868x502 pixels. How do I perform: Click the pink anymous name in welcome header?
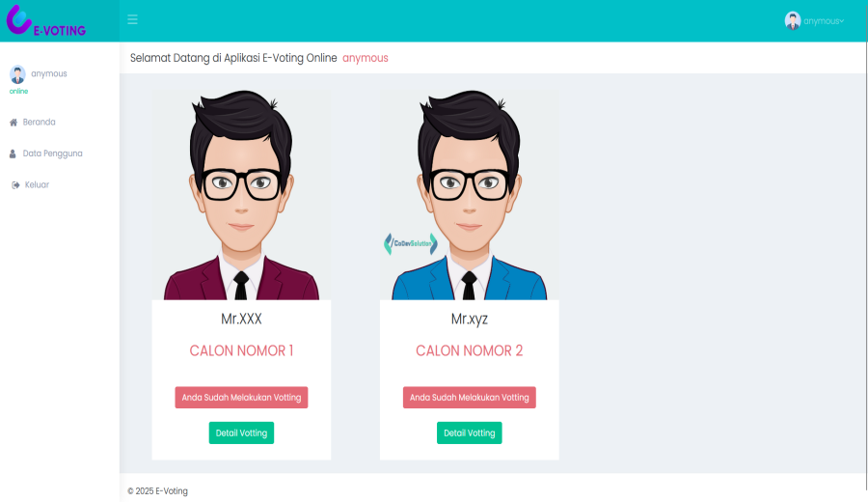pyautogui.click(x=366, y=58)
